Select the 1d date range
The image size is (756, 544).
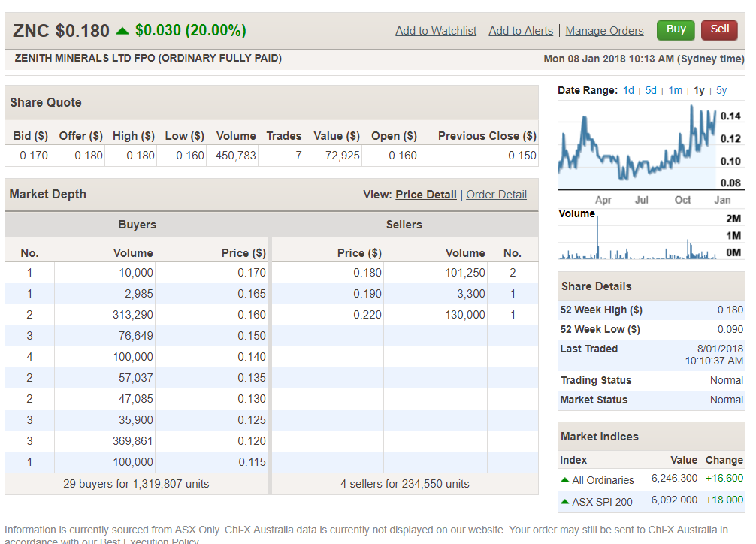click(x=628, y=91)
